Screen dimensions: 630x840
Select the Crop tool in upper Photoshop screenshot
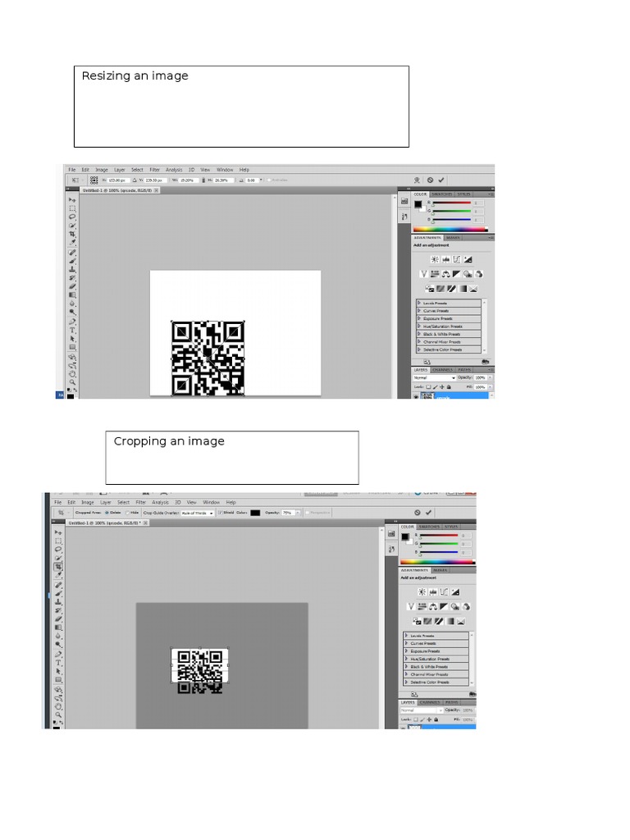click(x=72, y=234)
